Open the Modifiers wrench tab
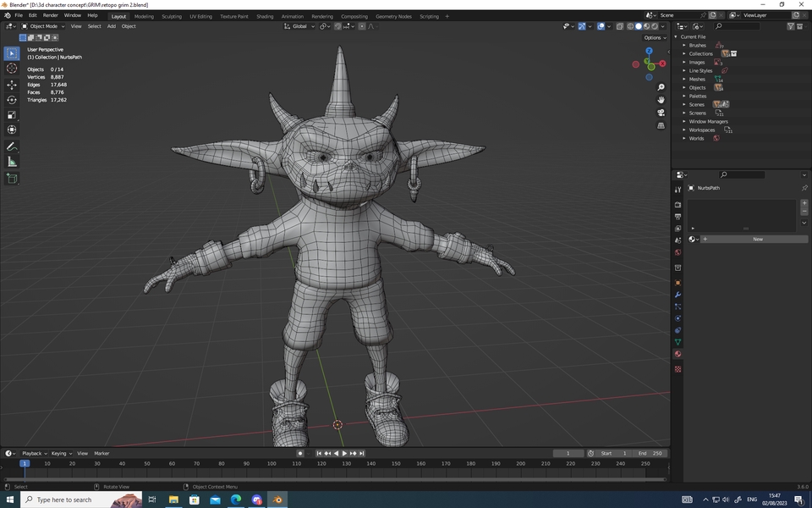Viewport: 812px width, 508px height. tap(678, 295)
